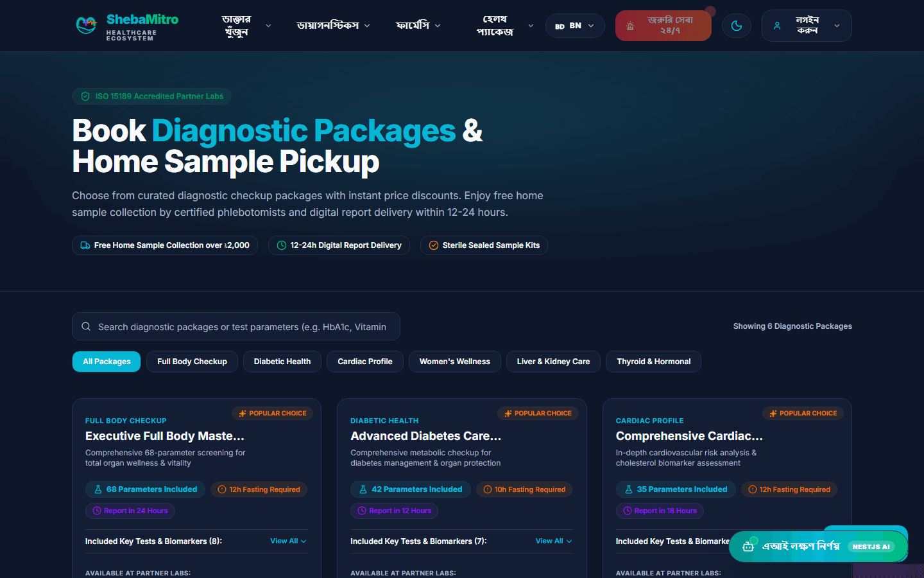
Task: Click the flask icon beside 35 Parameters Included
Action: [629, 489]
